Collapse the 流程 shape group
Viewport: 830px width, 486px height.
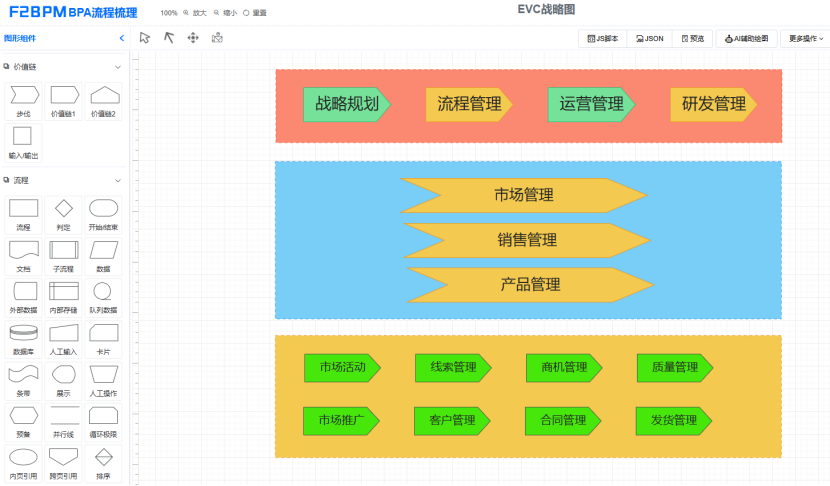click(x=118, y=181)
